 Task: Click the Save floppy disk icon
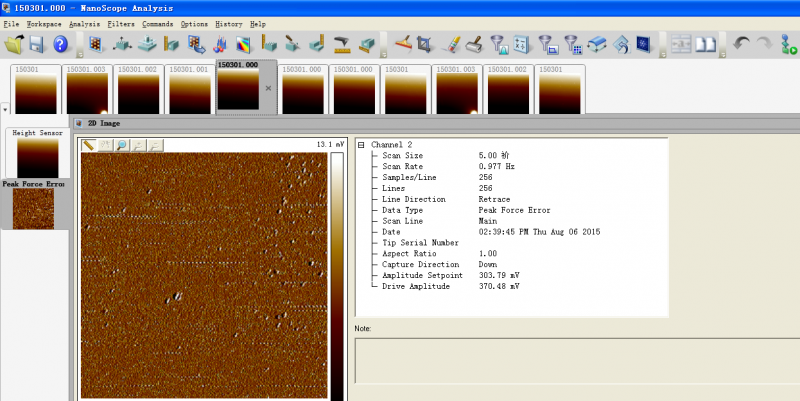point(36,44)
